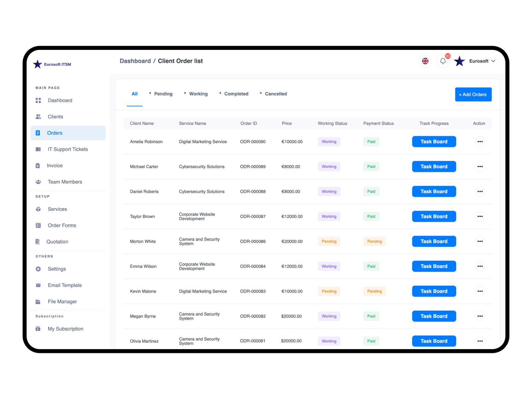532x399 pixels.
Task: Open Task Board for Michael Carter
Action: point(434,167)
